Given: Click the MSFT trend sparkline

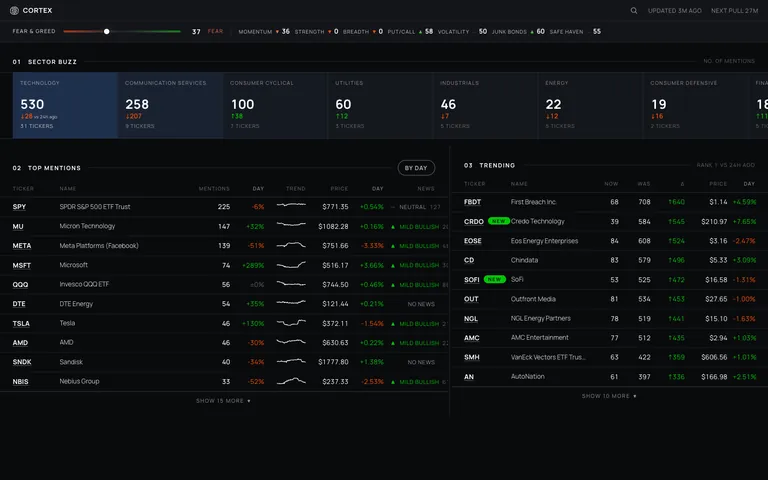Looking at the screenshot, I should tap(291, 265).
